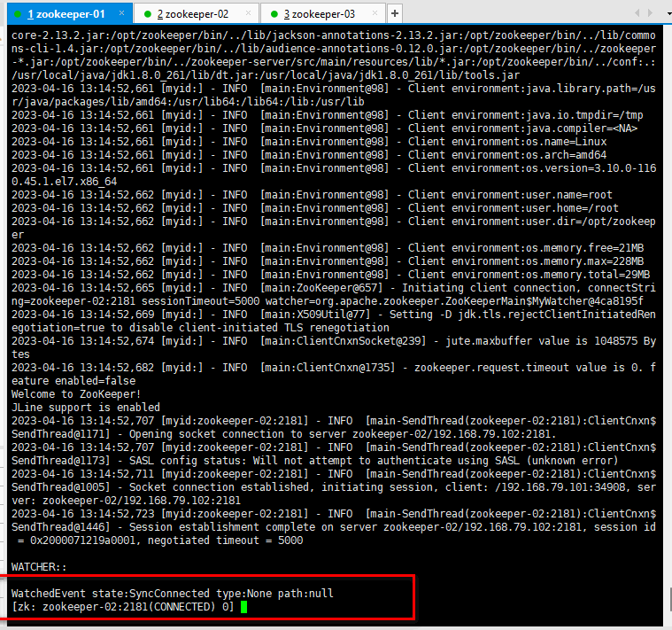Click the 'WATCHER::' text
The image size is (672, 630).
click(x=39, y=567)
